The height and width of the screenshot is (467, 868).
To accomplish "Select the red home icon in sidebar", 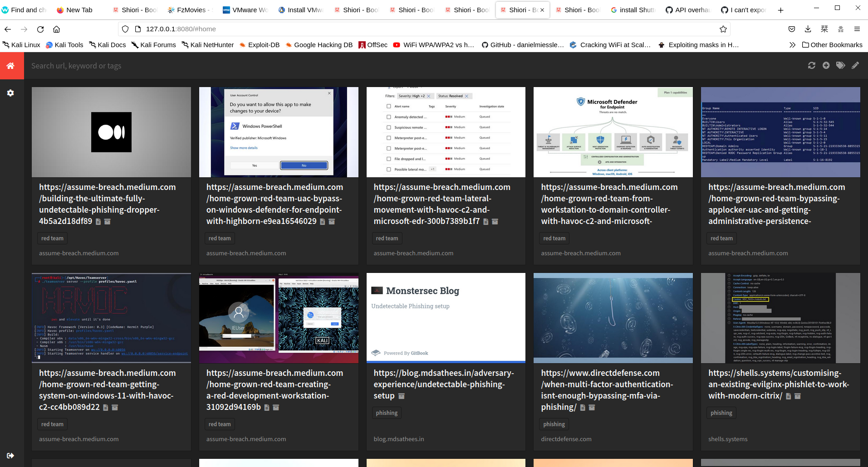I will pyautogui.click(x=11, y=65).
